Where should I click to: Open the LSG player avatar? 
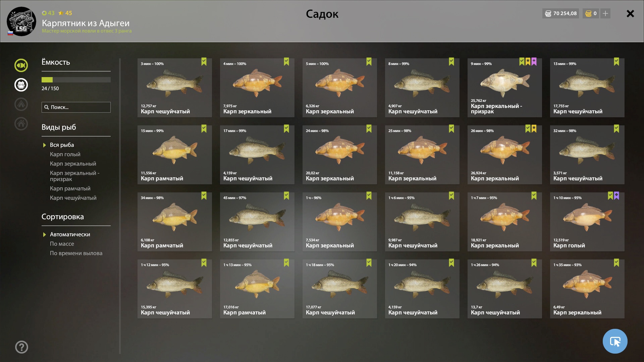(21, 21)
